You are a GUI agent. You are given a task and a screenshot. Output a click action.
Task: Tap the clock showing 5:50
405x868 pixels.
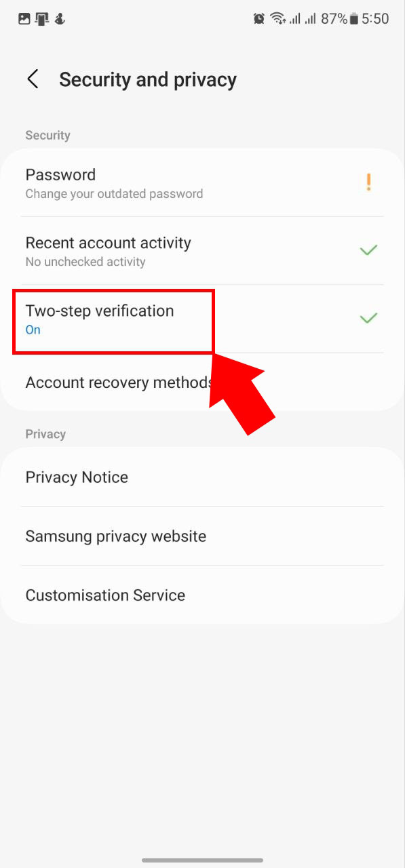click(375, 19)
